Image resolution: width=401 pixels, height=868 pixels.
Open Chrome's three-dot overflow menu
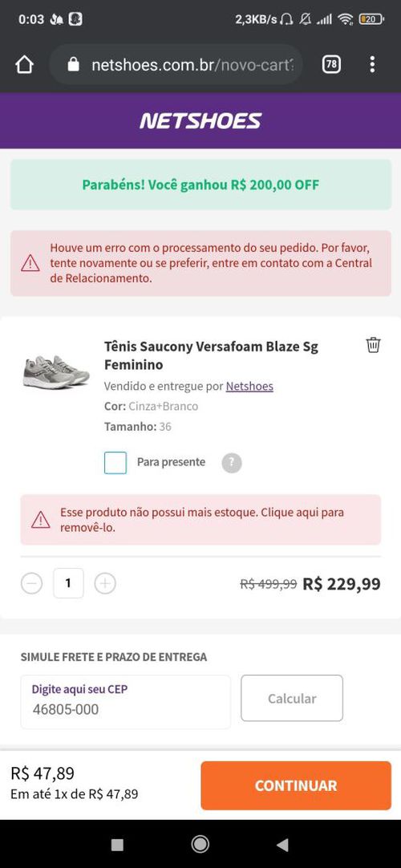(x=372, y=65)
